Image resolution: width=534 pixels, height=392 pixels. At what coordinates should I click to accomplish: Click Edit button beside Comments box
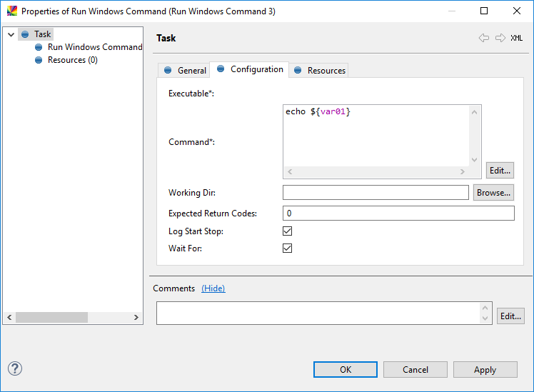tap(510, 316)
